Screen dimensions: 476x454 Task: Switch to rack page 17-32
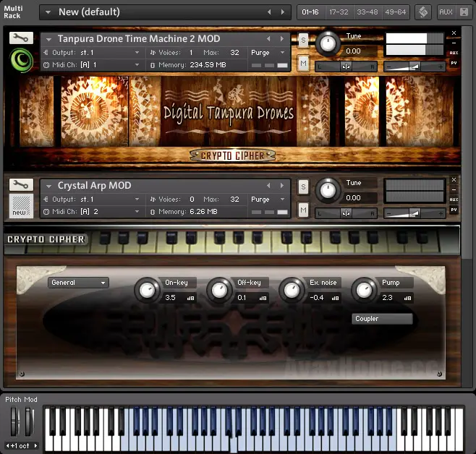(x=339, y=12)
